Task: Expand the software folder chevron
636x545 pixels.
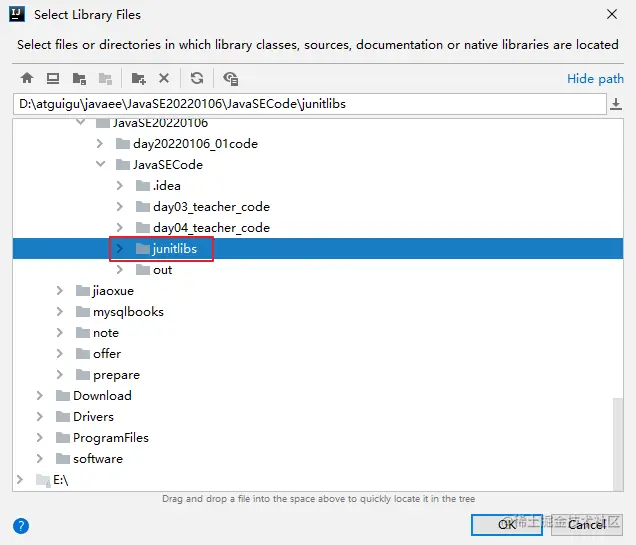Action: coord(40,459)
